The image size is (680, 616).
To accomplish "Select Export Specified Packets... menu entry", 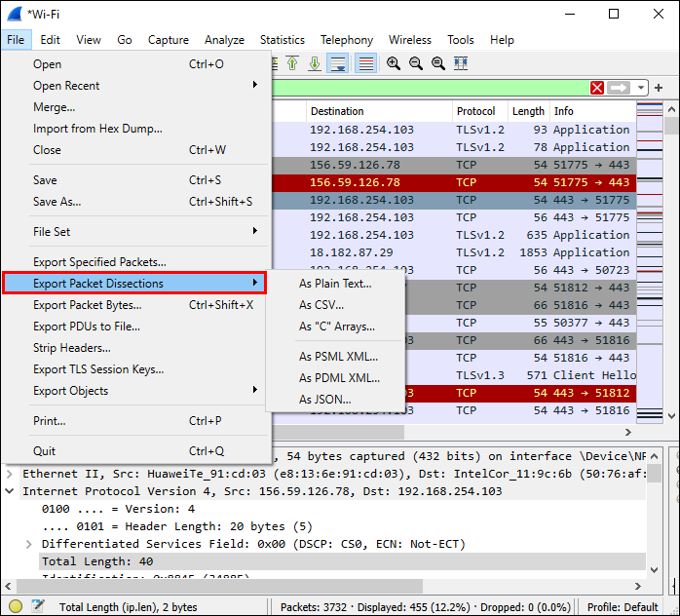I will 99,262.
